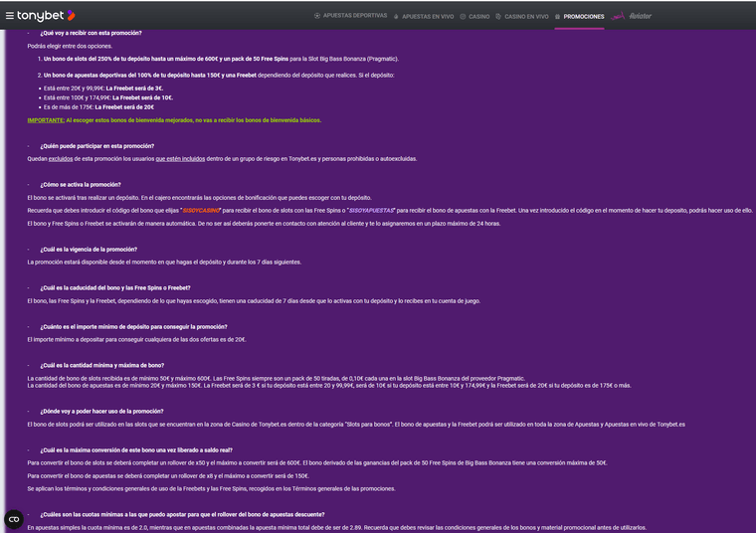The image size is (756, 533).
Task: Click heading about importe mínimo de depósito
Action: [x=133, y=327]
